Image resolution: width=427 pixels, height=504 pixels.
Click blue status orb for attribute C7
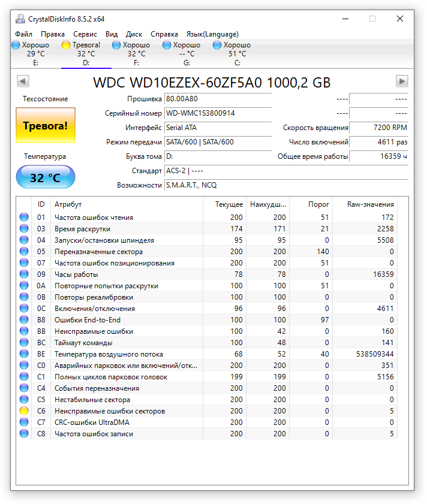click(x=24, y=422)
